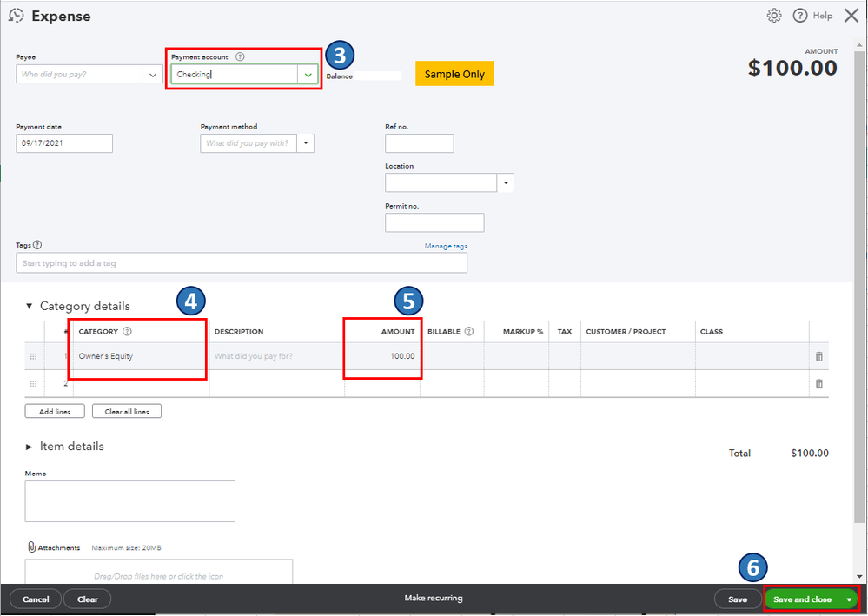The width and height of the screenshot is (868, 616).
Task: Open the Payment account dropdown arrow
Action: (x=308, y=74)
